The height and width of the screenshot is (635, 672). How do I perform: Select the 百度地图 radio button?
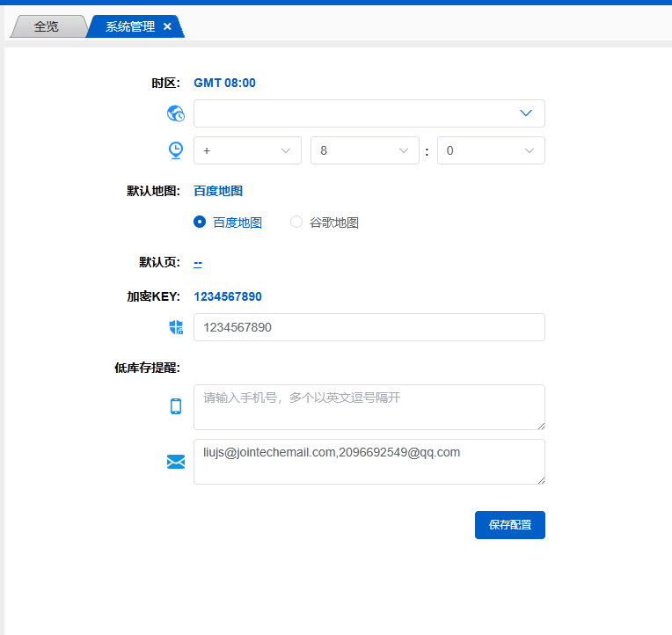[200, 223]
